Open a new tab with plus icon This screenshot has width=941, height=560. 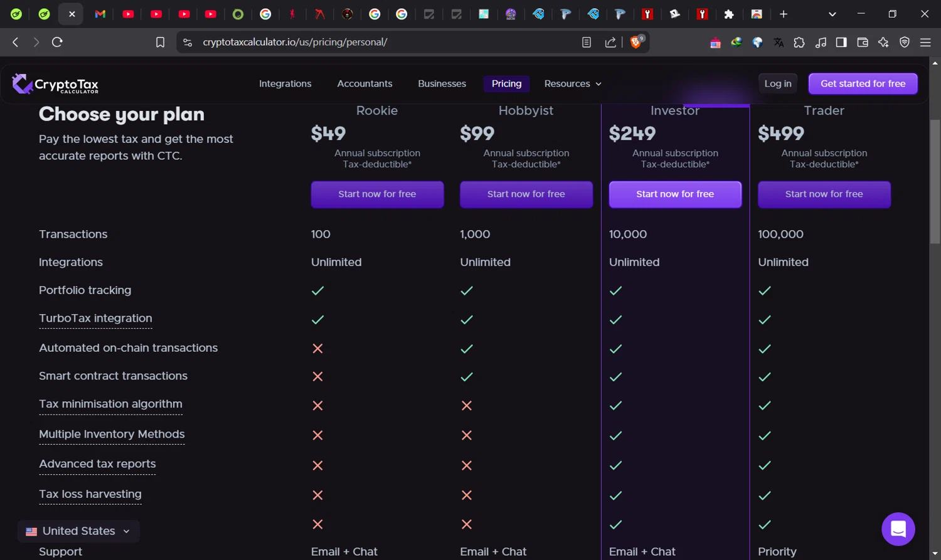784,14
